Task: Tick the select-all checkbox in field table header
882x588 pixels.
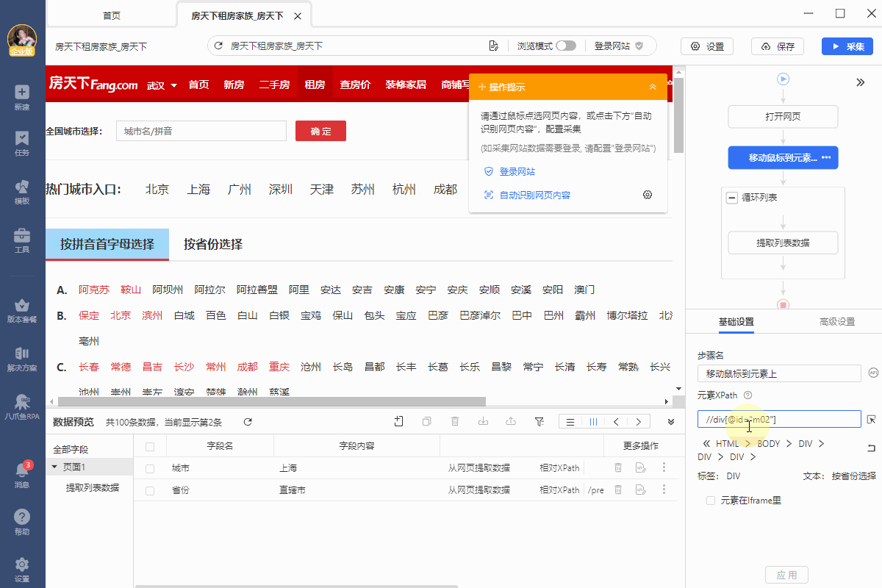Action: click(150, 446)
